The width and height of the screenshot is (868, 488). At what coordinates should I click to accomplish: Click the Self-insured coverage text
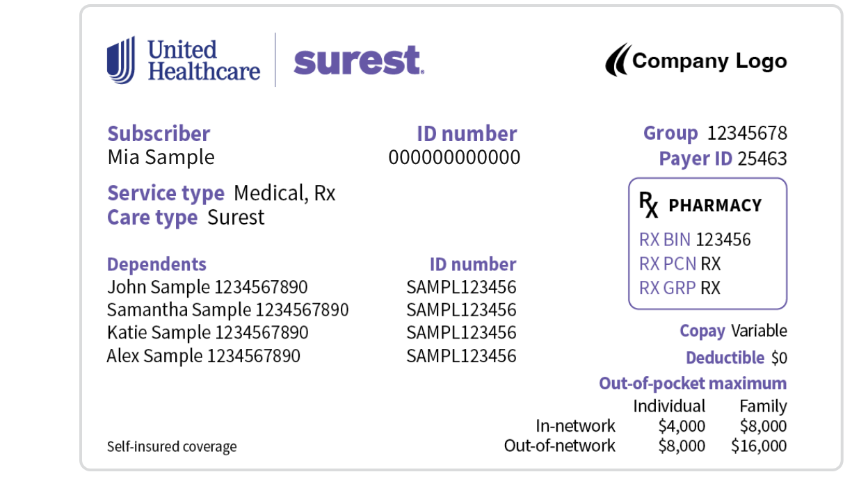pos(171,446)
